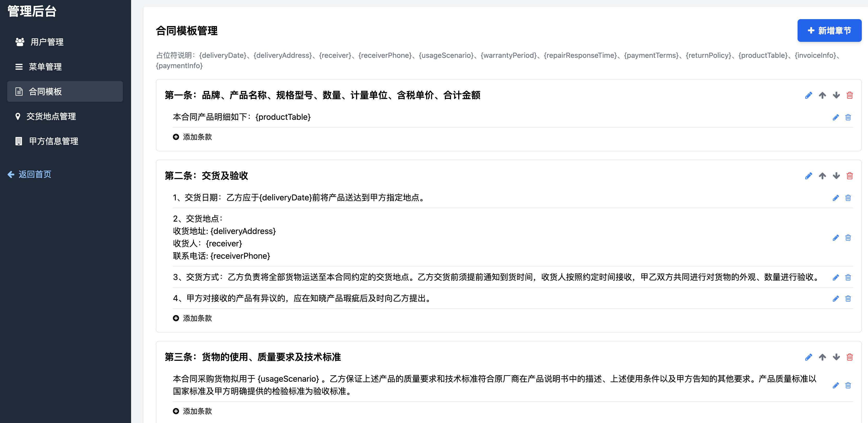Screen dimensions: 868x423
Task: Move 第三条 chapter down with arrow icon
Action: 836,357
